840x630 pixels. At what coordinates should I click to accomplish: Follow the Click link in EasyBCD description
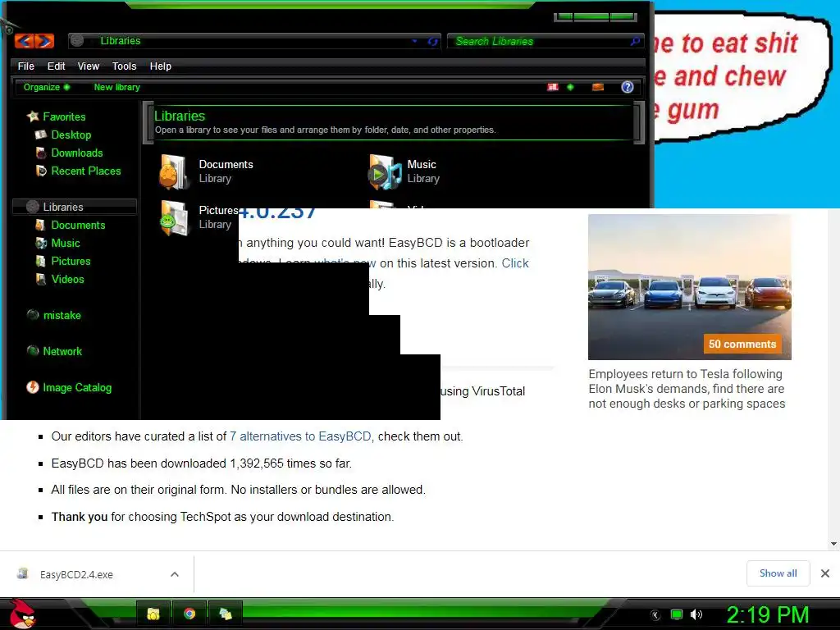tap(515, 263)
